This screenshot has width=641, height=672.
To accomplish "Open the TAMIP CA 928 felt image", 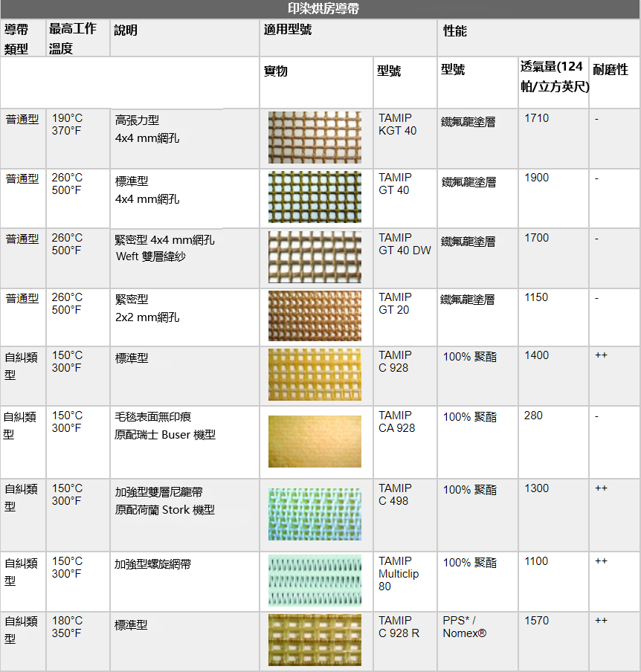I will pyautogui.click(x=315, y=442).
